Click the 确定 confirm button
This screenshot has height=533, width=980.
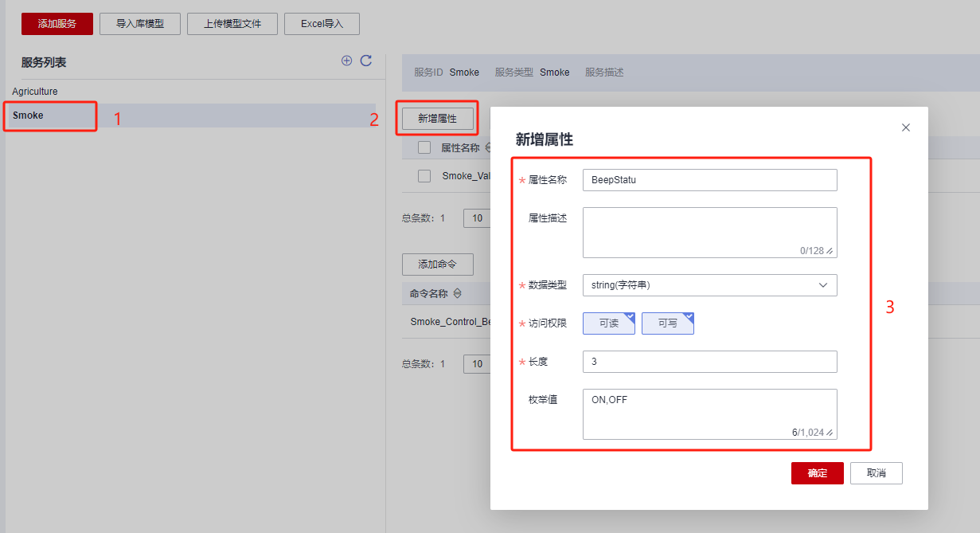817,473
